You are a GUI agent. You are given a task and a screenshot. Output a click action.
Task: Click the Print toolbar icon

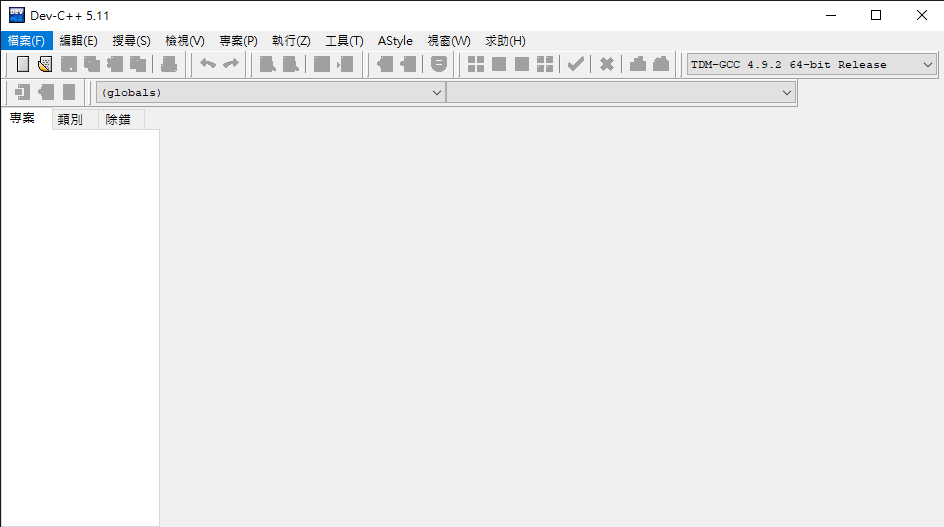[169, 64]
